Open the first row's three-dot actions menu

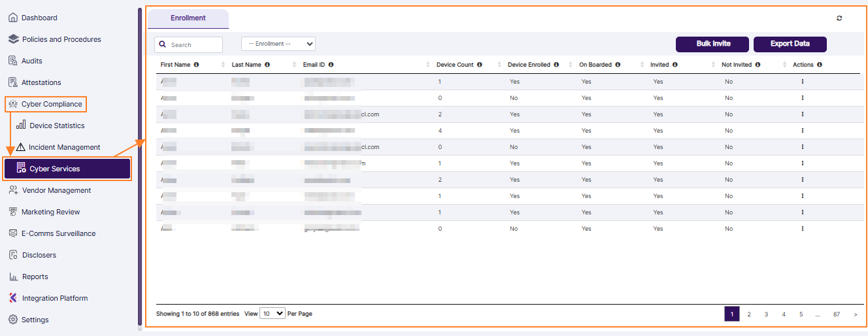pyautogui.click(x=802, y=82)
